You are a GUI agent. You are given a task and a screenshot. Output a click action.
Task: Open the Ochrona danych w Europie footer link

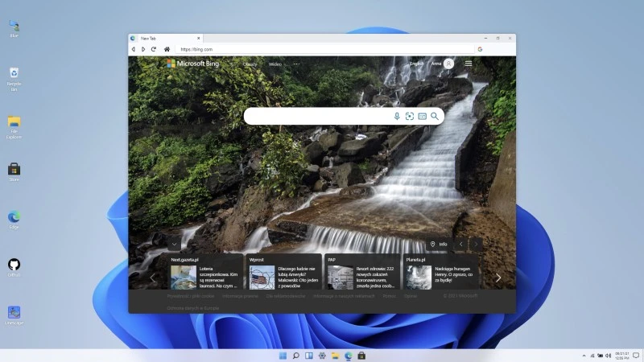click(x=193, y=308)
